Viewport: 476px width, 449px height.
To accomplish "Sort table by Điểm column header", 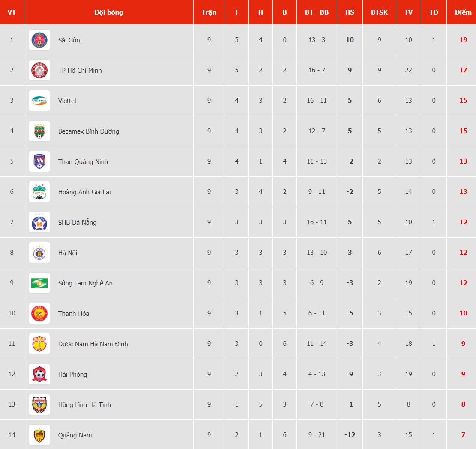I will pos(463,12).
